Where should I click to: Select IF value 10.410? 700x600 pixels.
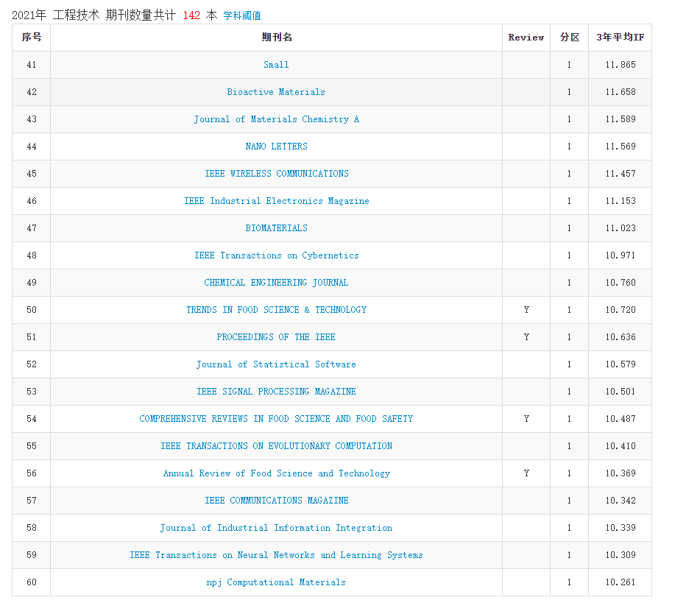620,446
